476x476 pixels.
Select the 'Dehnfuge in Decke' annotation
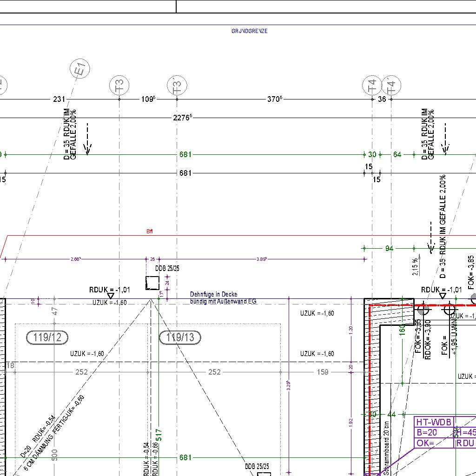(213, 294)
